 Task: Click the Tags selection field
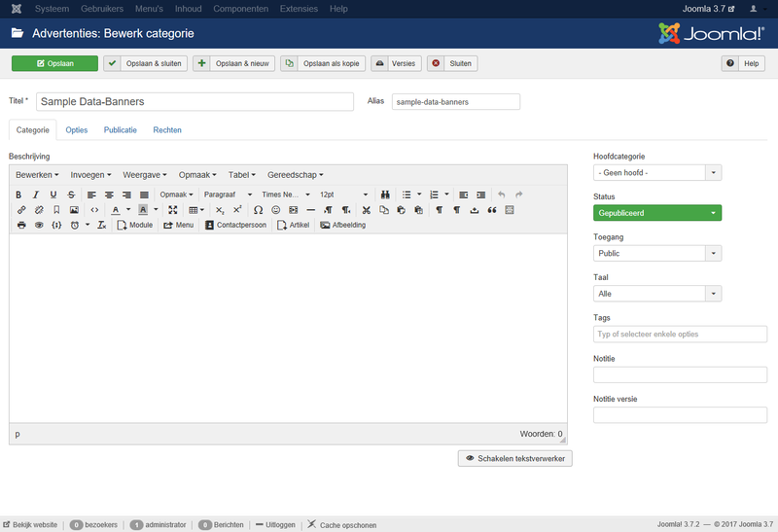(680, 334)
